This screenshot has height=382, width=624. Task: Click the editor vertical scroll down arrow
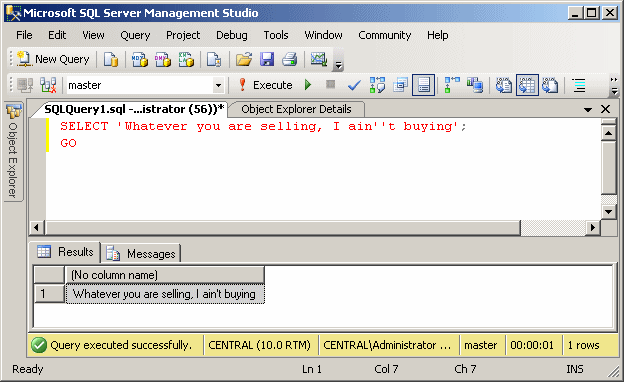(608, 212)
